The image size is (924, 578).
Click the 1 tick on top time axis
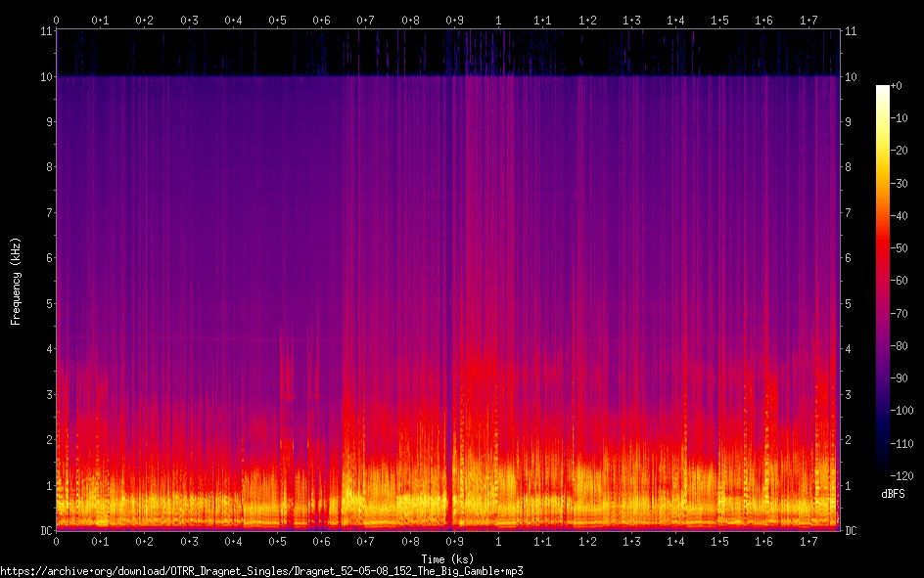[499, 20]
